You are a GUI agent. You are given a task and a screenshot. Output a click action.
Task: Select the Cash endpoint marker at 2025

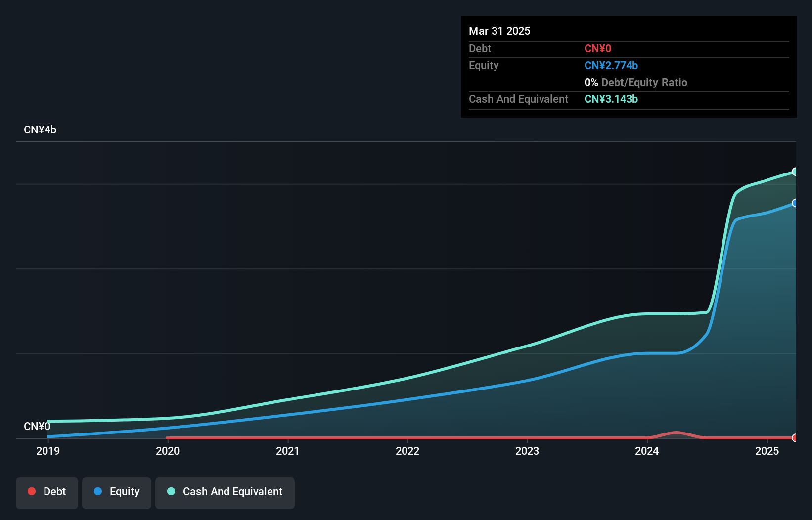795,172
